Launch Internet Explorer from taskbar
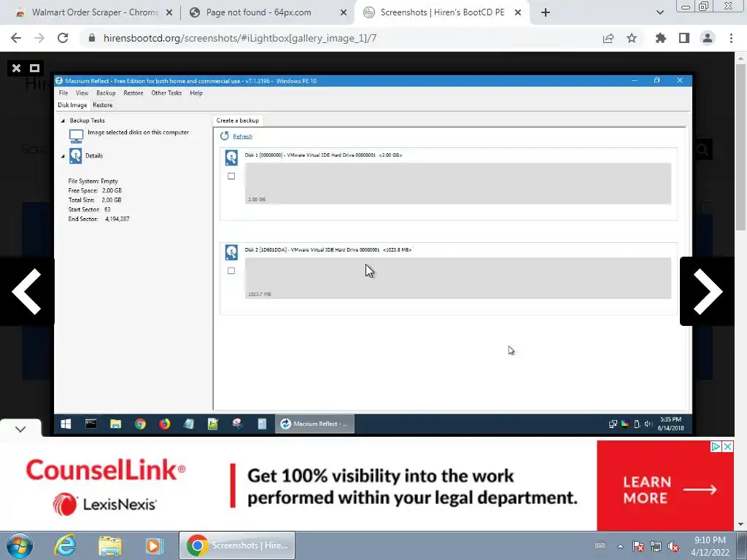The width and height of the screenshot is (747, 560). click(x=65, y=545)
